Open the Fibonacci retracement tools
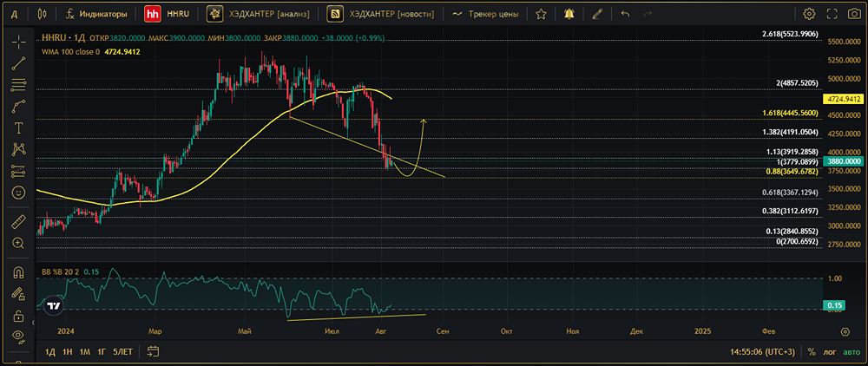 pos(18,85)
